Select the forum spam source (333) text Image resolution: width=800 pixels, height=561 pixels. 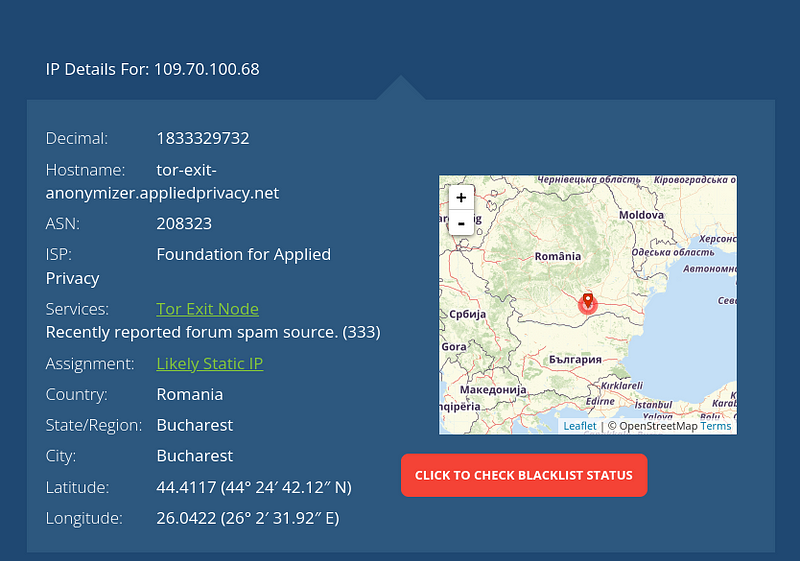point(213,332)
